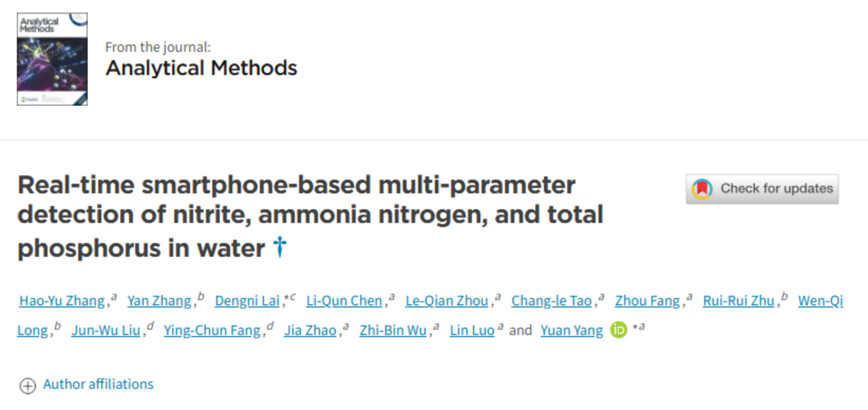Click the blue dagger footnote symbol after title
Image resolution: width=868 pixels, height=410 pixels.
(x=280, y=247)
